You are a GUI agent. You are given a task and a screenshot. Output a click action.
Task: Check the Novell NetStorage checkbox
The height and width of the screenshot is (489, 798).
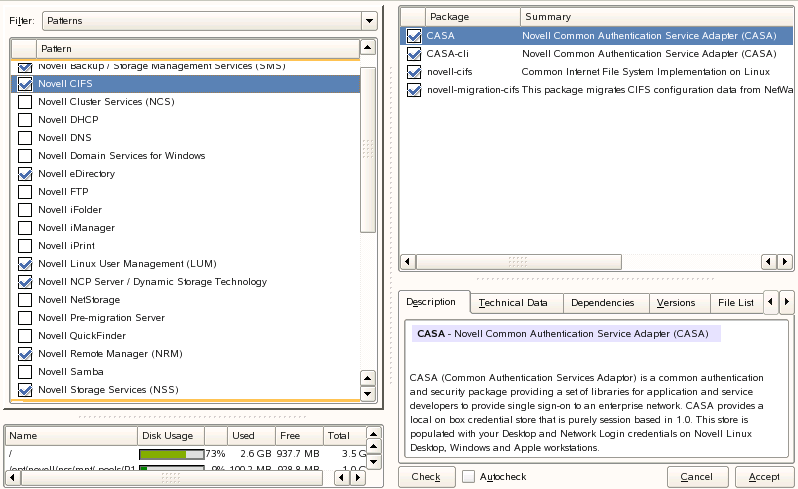pos(25,300)
